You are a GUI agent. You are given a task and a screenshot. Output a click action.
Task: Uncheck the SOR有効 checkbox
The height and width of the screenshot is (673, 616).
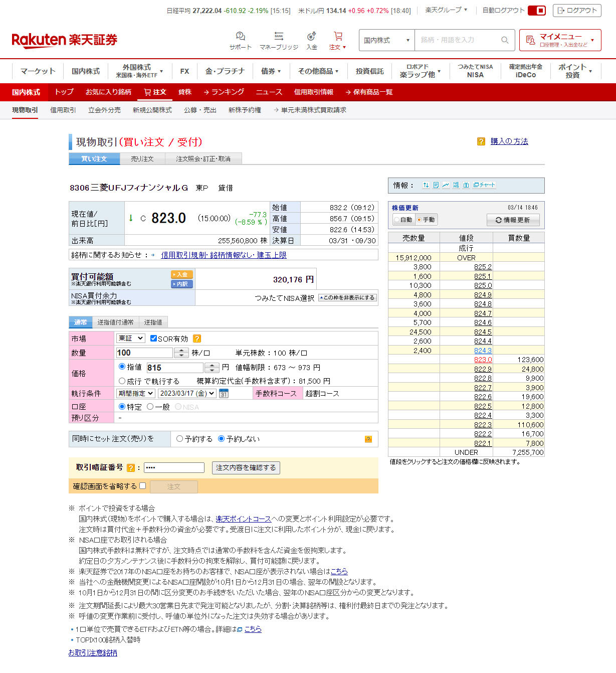tap(153, 339)
